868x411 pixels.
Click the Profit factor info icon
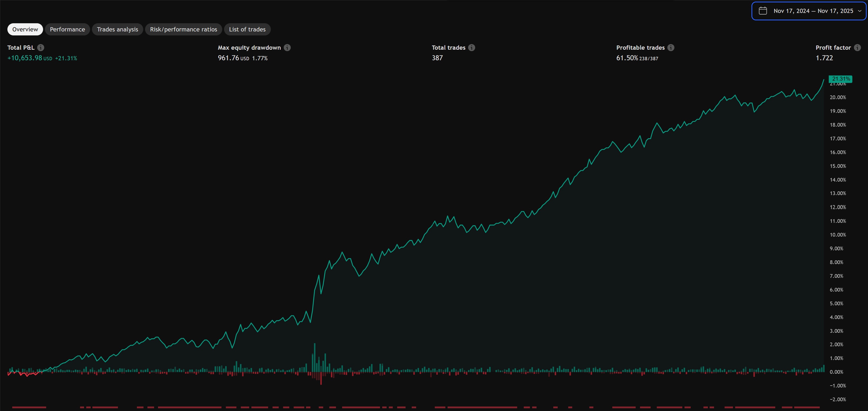(x=857, y=48)
